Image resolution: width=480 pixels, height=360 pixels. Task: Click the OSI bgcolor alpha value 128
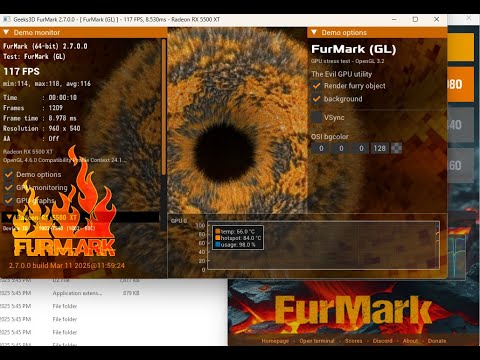point(380,148)
